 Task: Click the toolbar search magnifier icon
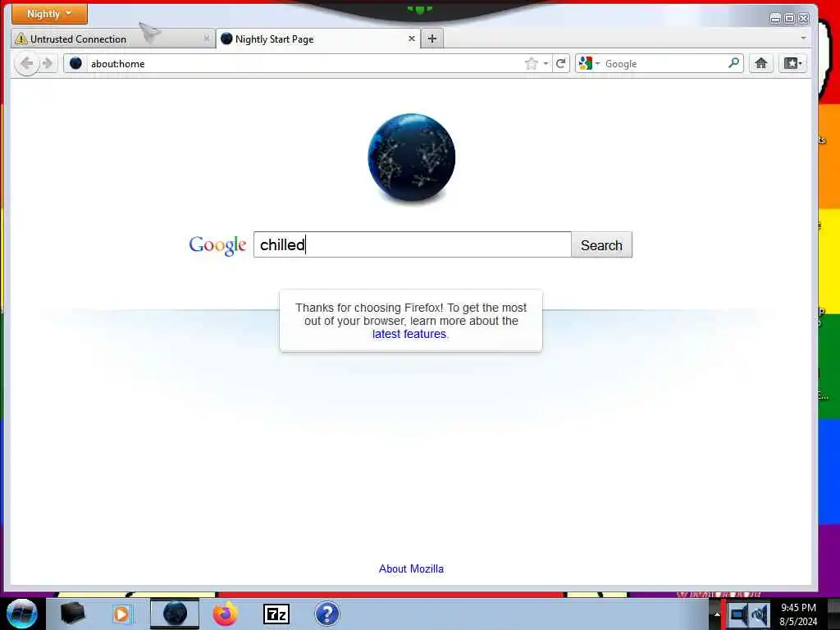(734, 64)
